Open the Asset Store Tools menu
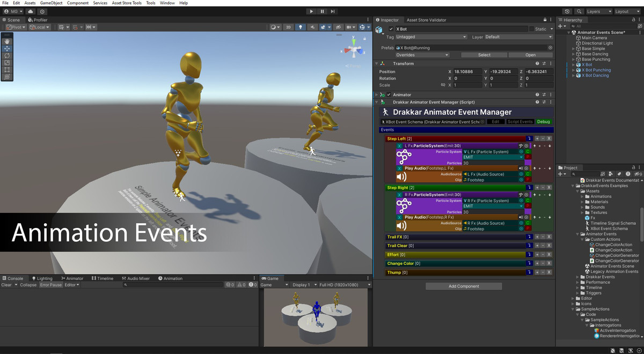 click(127, 3)
